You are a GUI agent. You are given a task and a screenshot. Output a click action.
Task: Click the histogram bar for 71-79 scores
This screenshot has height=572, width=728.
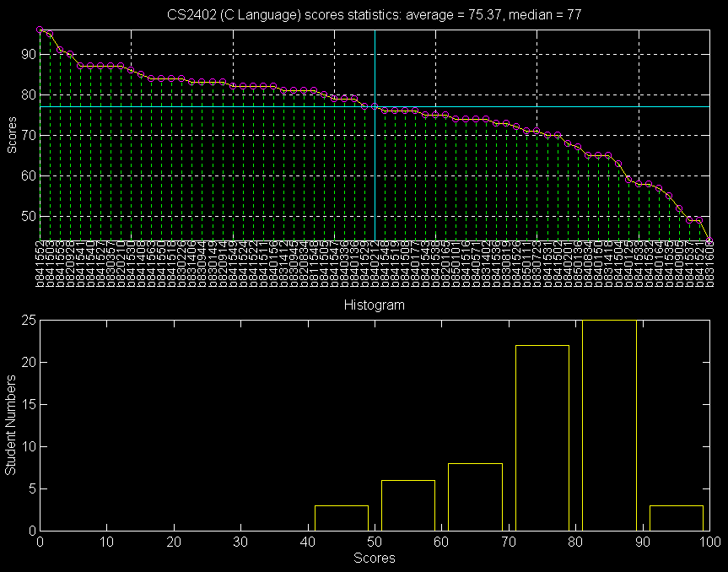click(542, 439)
